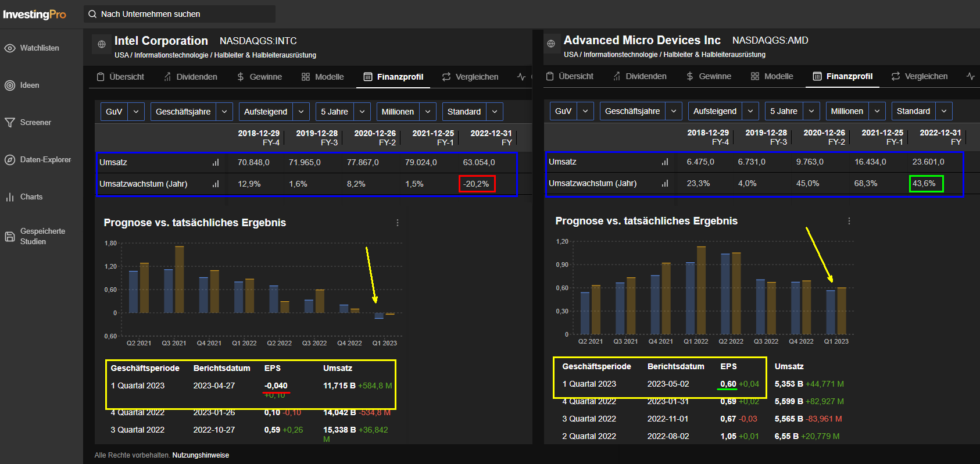Click AMD Gewinne dollar icon

pyautogui.click(x=689, y=76)
